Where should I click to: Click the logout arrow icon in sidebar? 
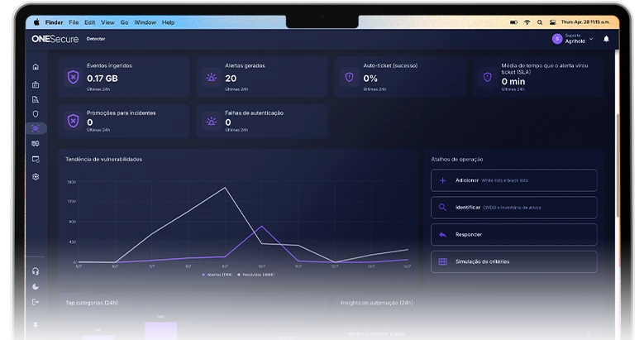(x=36, y=302)
